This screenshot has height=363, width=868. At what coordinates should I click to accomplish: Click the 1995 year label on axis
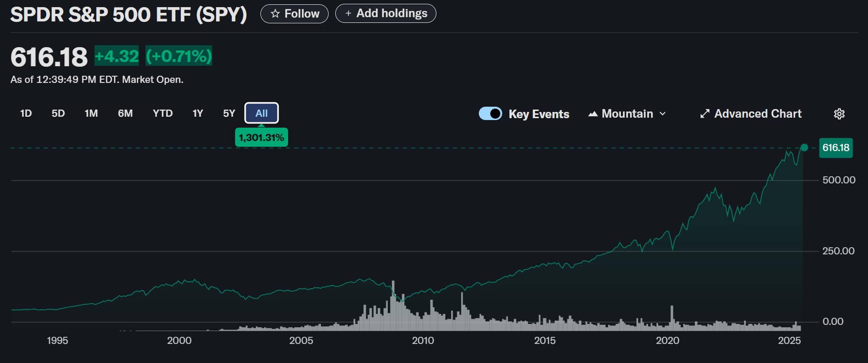[x=57, y=341]
